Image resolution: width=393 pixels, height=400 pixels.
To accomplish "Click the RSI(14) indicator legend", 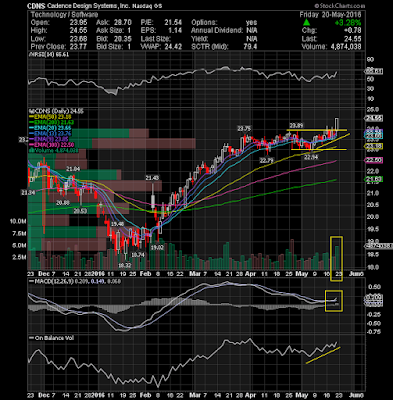I will click(49, 54).
